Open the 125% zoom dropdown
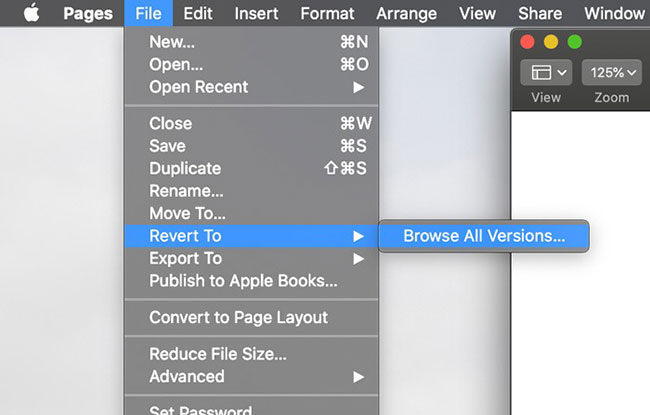This screenshot has height=415, width=650. pyautogui.click(x=610, y=73)
